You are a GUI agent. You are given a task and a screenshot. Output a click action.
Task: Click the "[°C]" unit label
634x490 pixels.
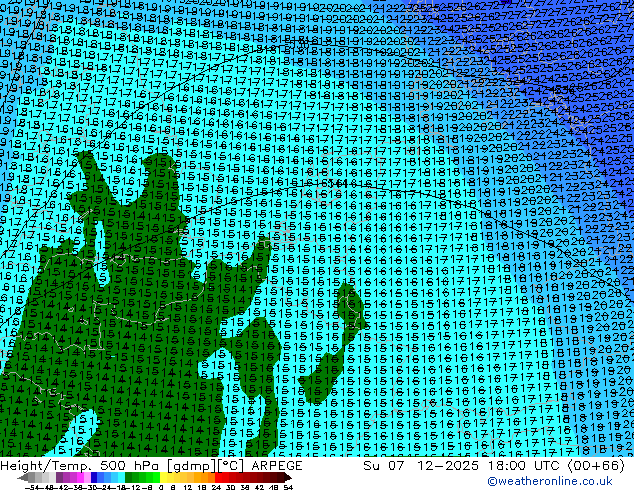click(230, 466)
